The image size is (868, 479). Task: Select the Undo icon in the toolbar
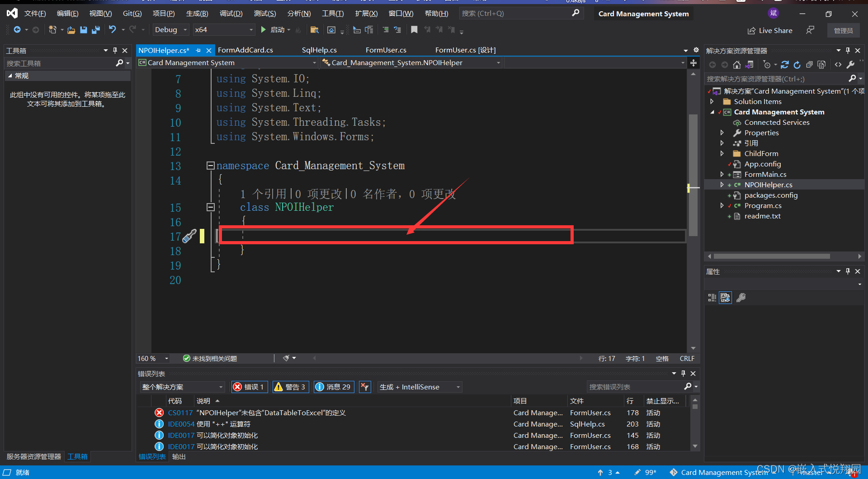[x=112, y=30]
